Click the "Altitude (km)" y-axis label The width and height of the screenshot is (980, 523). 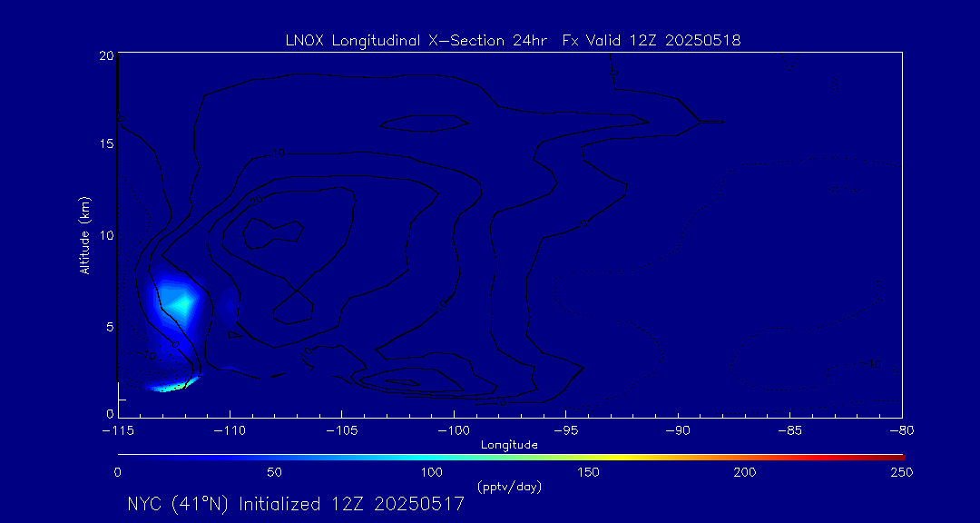pyautogui.click(x=85, y=235)
